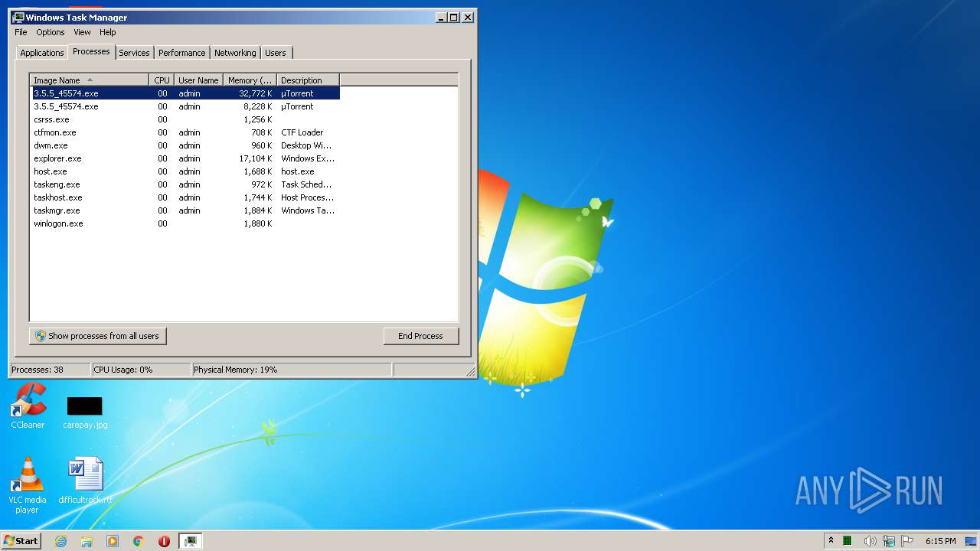Switch to Applications tab
The width and height of the screenshot is (980, 551).
pos(41,53)
